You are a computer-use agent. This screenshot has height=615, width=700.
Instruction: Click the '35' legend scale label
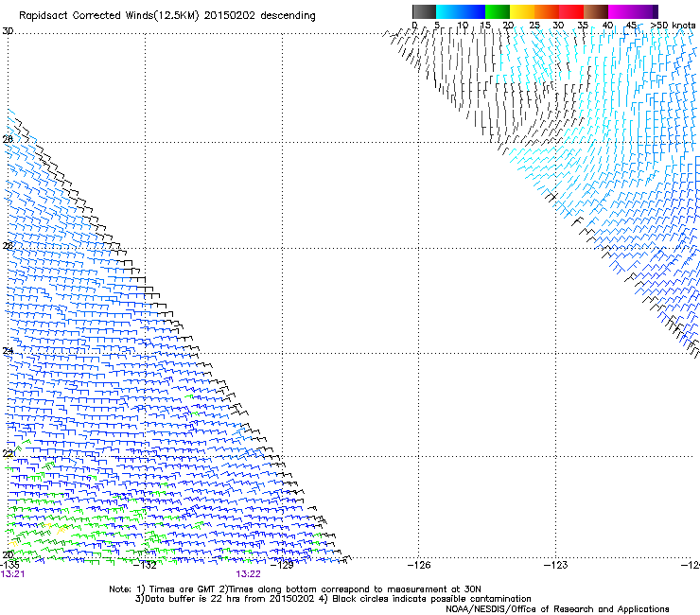tap(583, 26)
